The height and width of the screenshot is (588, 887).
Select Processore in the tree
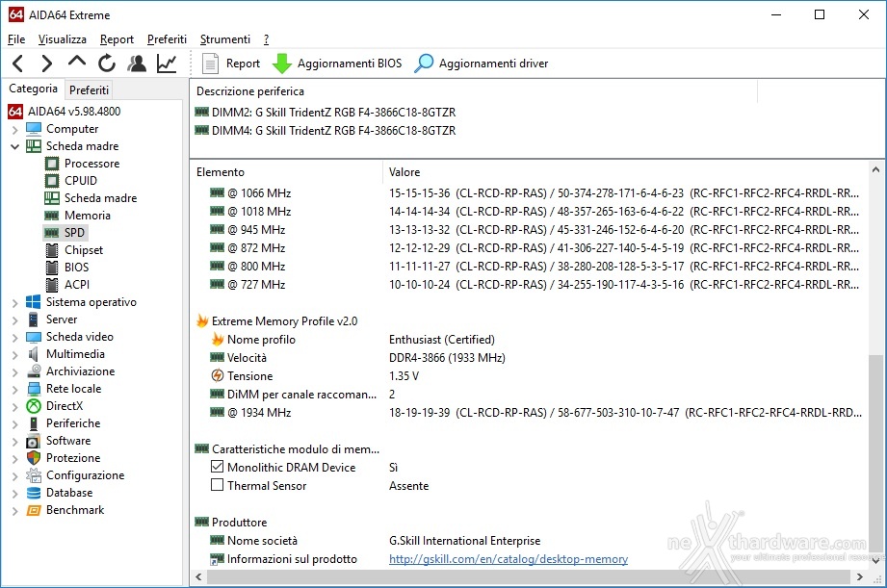pos(91,164)
